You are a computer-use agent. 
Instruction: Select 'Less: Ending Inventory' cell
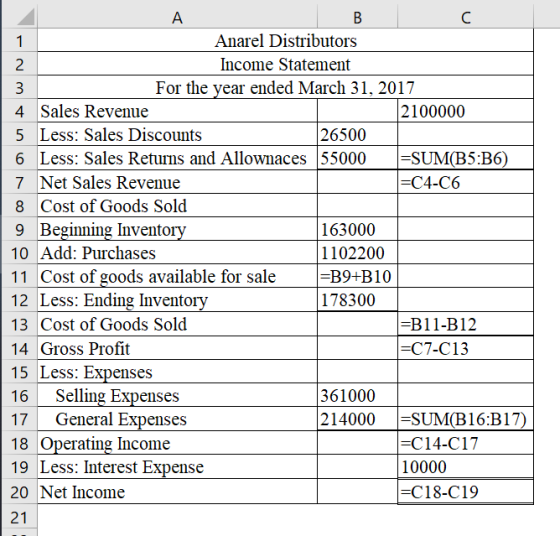[178, 300]
